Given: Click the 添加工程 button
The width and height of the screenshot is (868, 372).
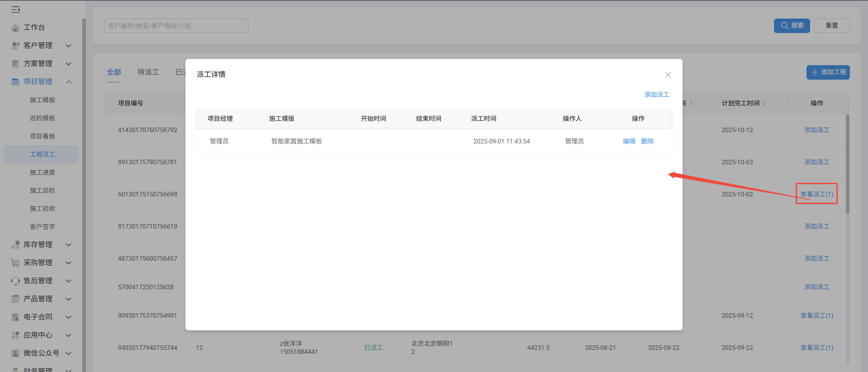Looking at the screenshot, I should pos(828,72).
